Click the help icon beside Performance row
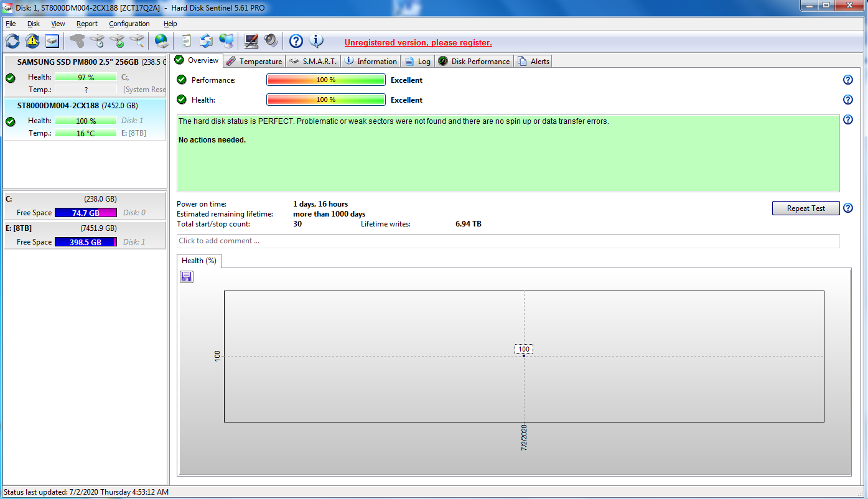This screenshot has height=499, width=868. click(x=847, y=80)
